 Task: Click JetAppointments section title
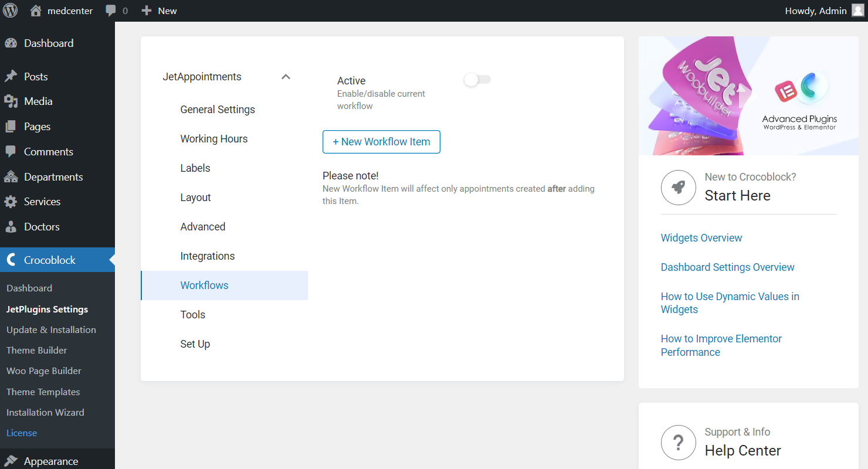pyautogui.click(x=202, y=77)
